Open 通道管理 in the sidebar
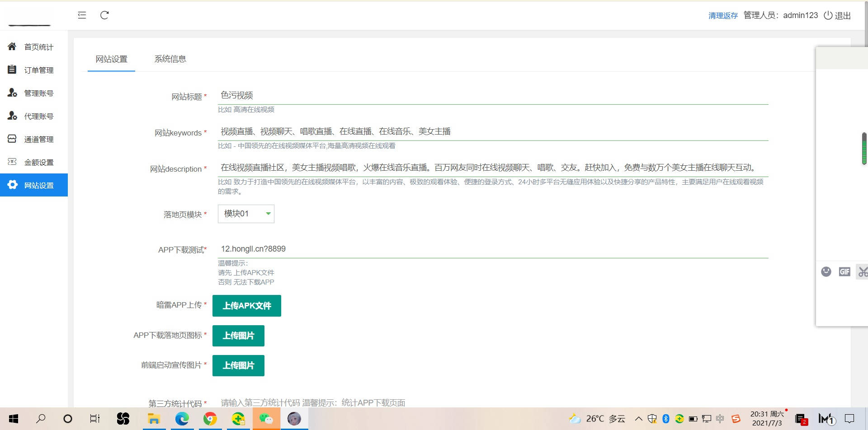 34,139
